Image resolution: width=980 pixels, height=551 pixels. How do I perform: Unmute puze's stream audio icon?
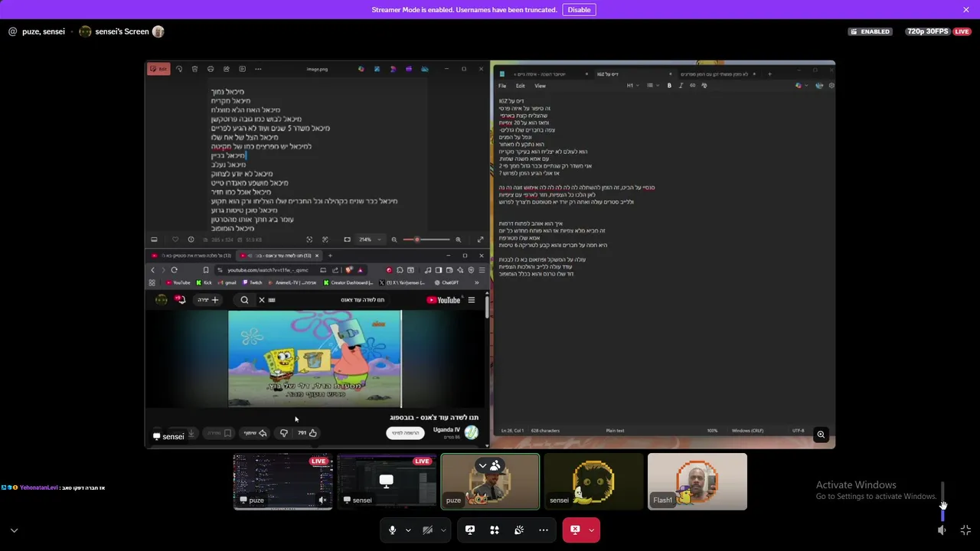click(322, 500)
